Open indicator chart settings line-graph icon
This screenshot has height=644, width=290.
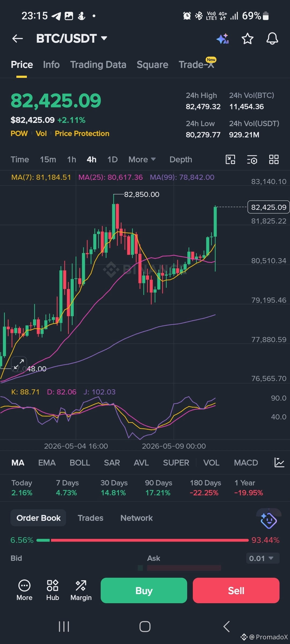(x=279, y=463)
